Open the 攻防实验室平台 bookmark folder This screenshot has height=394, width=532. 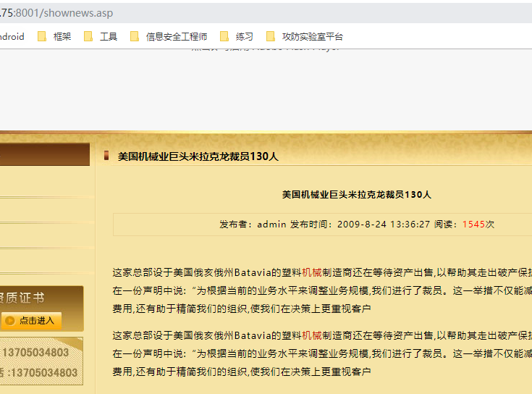[x=305, y=36]
